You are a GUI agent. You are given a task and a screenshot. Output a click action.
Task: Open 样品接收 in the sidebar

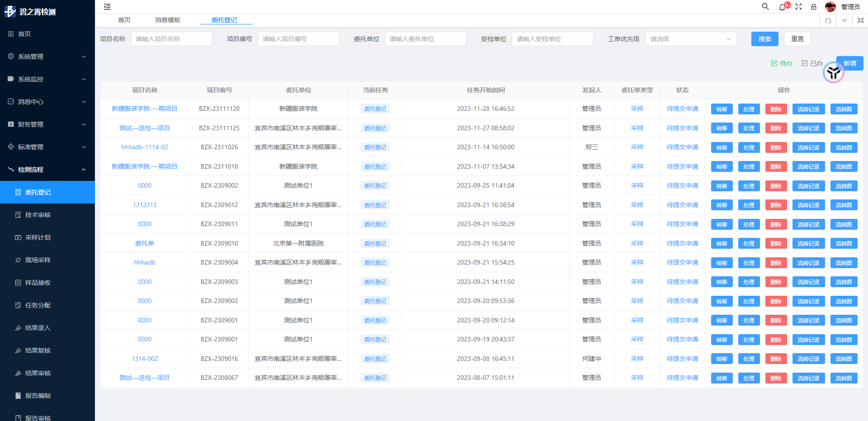point(47,283)
